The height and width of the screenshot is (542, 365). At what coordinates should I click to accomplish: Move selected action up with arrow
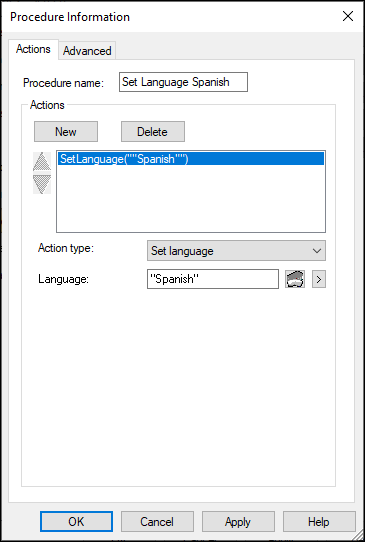point(42,162)
